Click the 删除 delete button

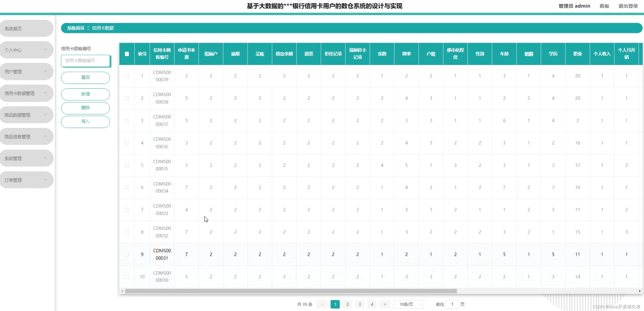pos(86,108)
